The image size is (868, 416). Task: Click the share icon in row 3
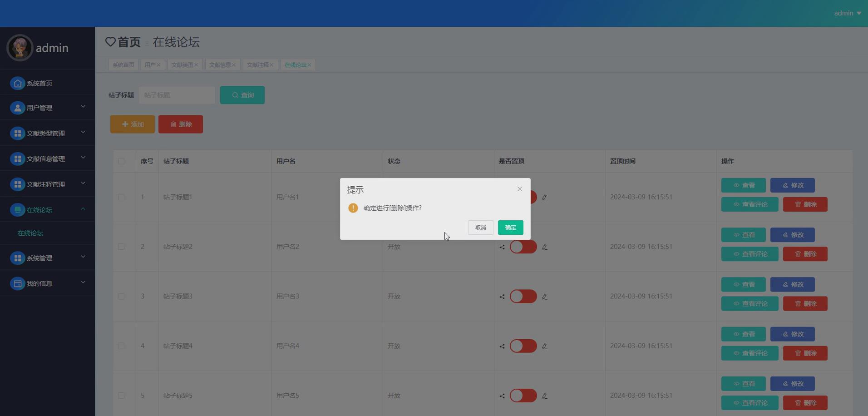502,297
